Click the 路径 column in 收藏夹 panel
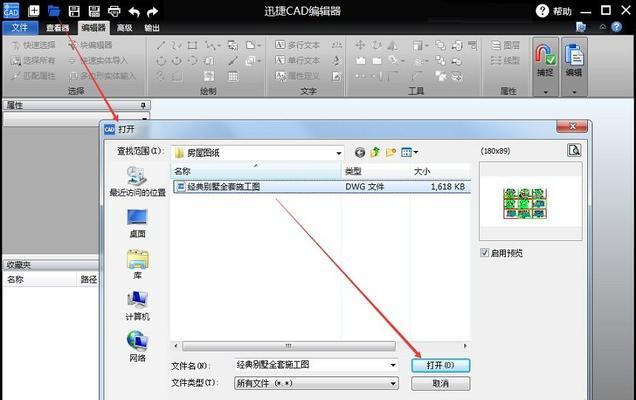Viewport: 636px width, 400px height. pyautogui.click(x=88, y=279)
